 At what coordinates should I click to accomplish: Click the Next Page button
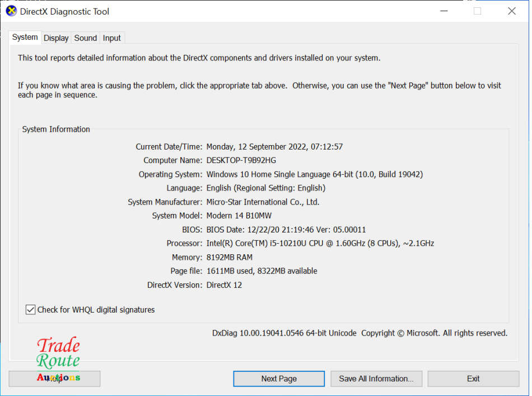[278, 379]
